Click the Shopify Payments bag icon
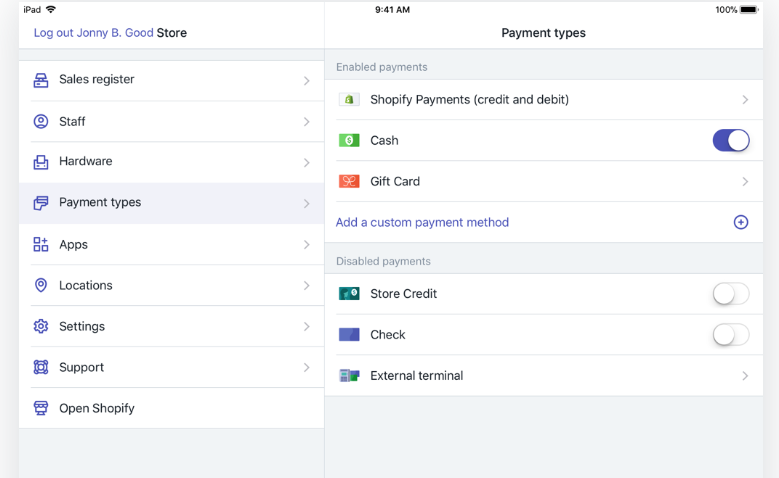The image size is (779, 478). pos(349,99)
